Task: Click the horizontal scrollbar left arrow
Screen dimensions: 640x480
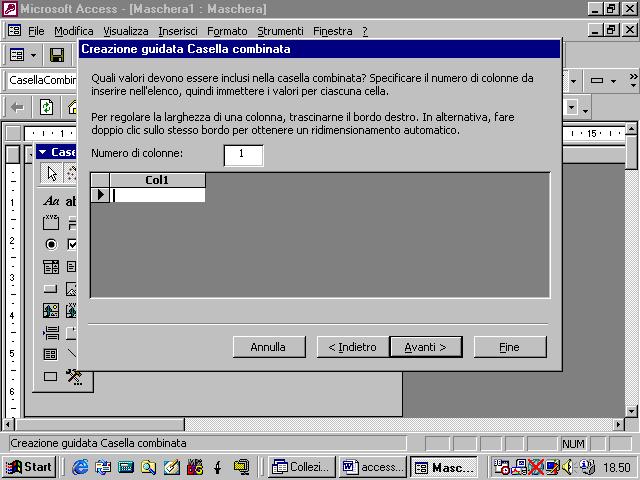Action: coord(8,424)
